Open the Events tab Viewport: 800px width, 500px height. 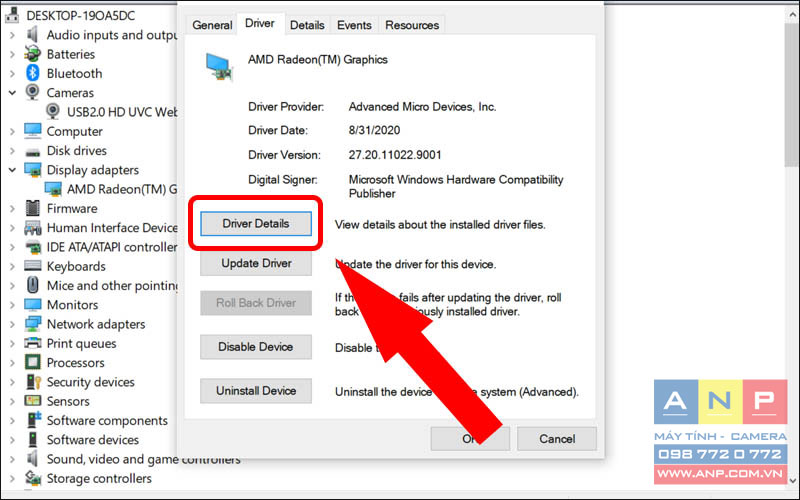coord(354,25)
